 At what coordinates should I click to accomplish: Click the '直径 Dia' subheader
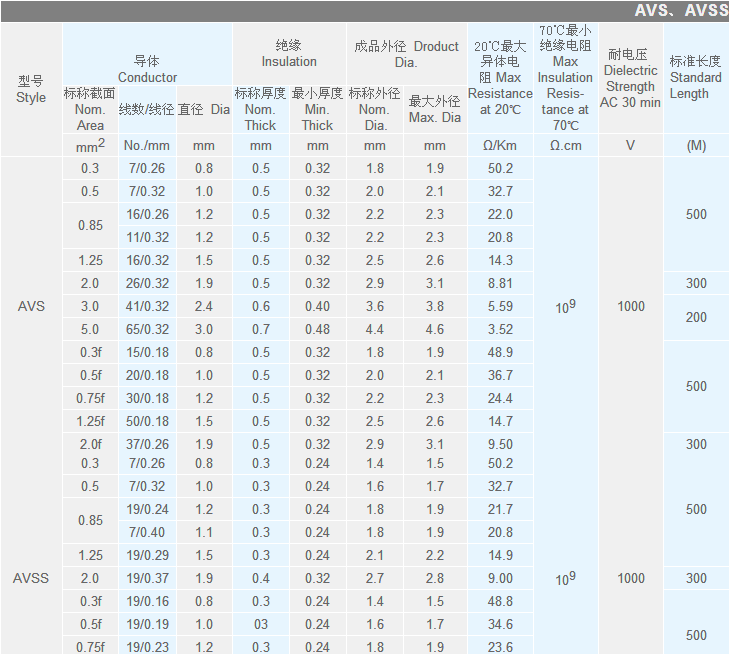tap(203, 109)
